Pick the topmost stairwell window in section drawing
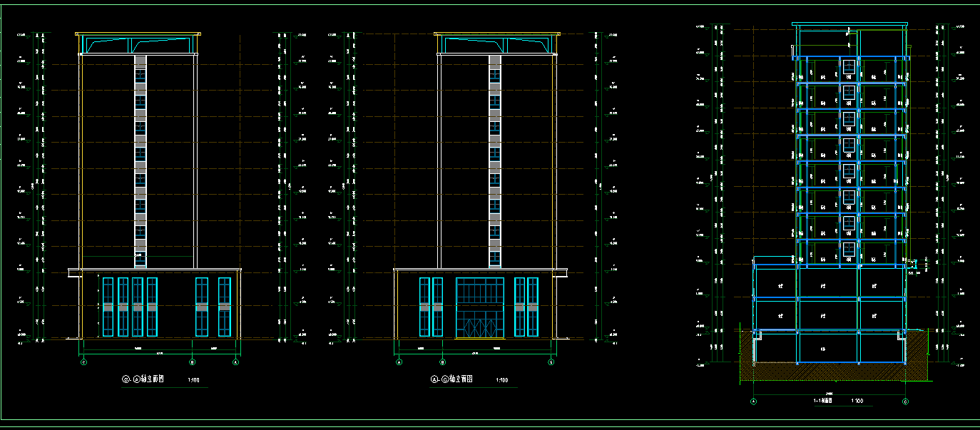 [x=849, y=68]
